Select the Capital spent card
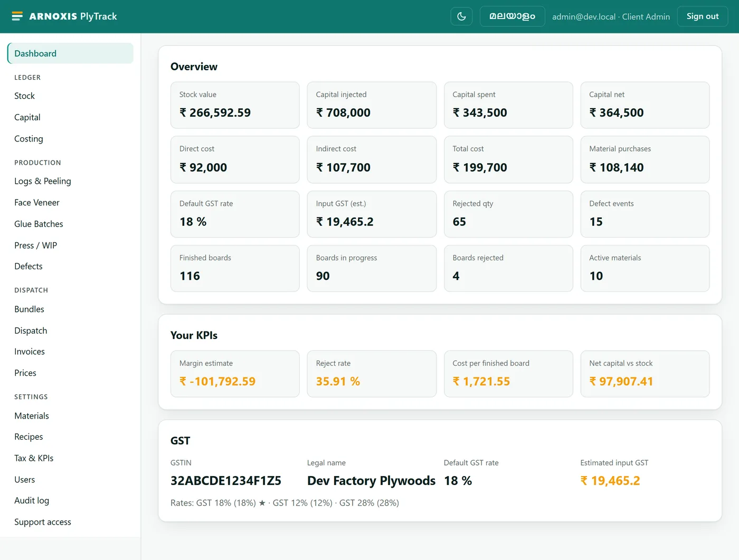The height and width of the screenshot is (560, 739). pos(508,105)
